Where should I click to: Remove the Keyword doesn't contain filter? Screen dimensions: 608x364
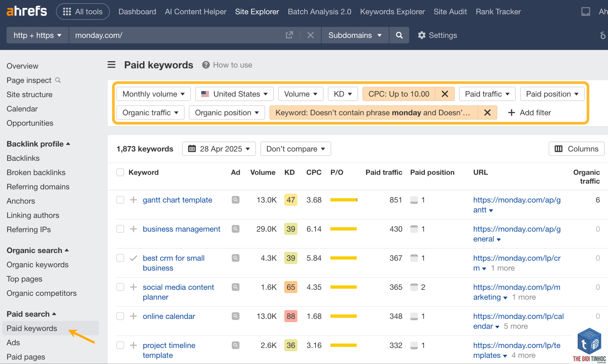pos(487,112)
